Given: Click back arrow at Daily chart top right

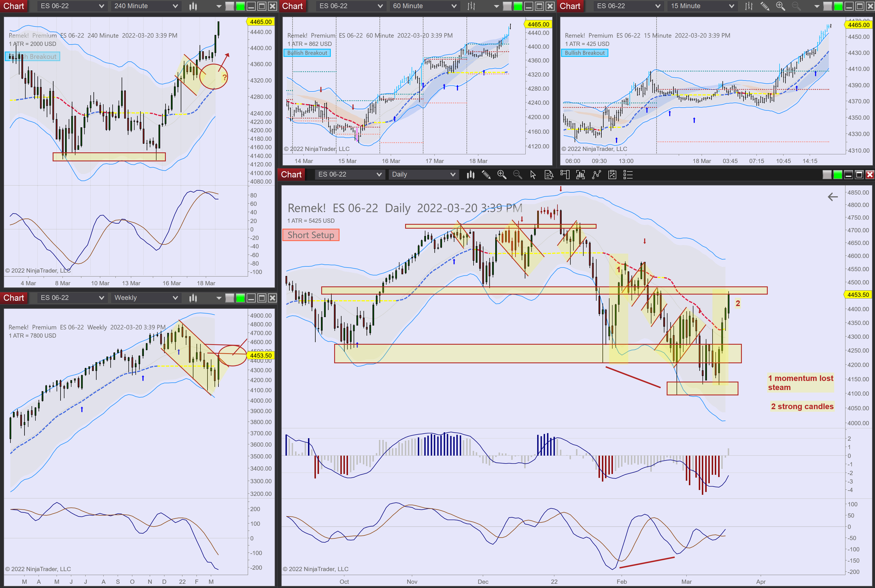Looking at the screenshot, I should coord(832,197).
